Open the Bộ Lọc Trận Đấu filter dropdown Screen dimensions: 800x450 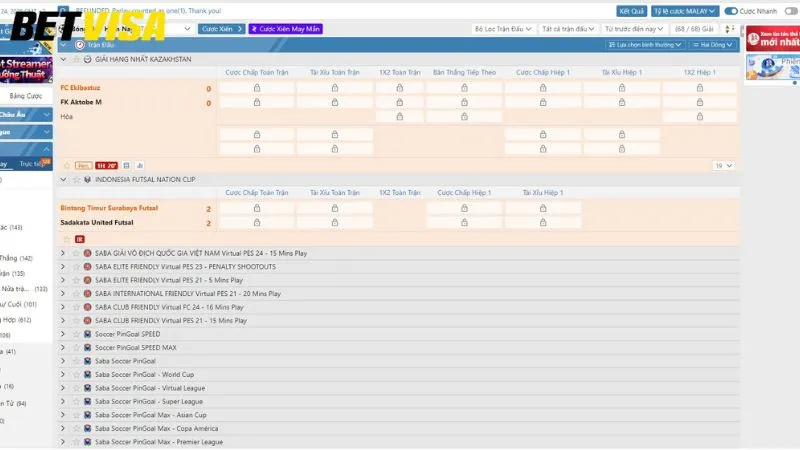503,29
